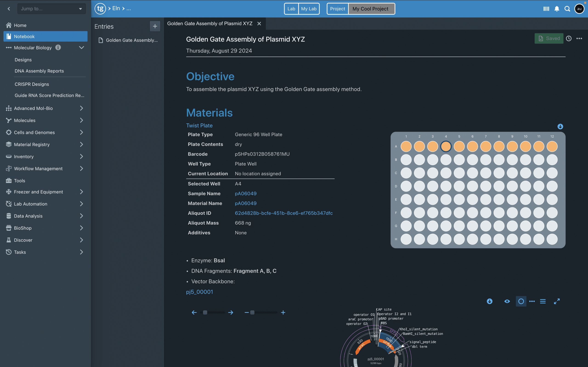Viewport: 588px width, 367px height.
Task: Open the pj5_00001 vector backbone link
Action: click(199, 292)
